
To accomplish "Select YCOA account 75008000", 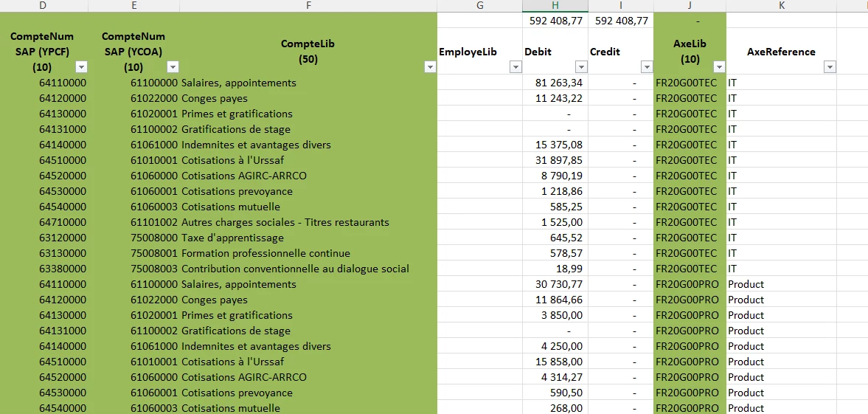I will (134, 238).
